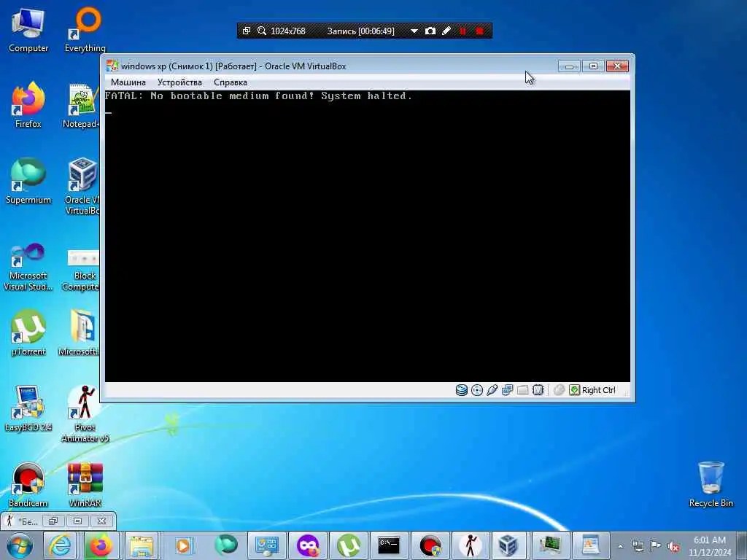Select the Microsoft Visual Studio desktop shortcut
Screen dimensions: 747x560
tap(28, 267)
